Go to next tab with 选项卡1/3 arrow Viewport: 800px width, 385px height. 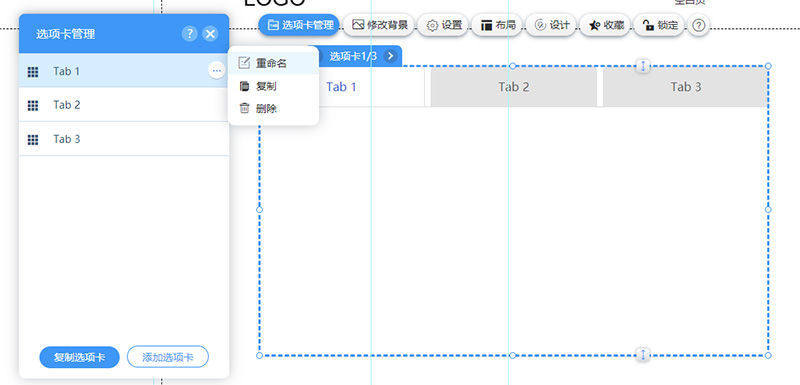[x=390, y=56]
